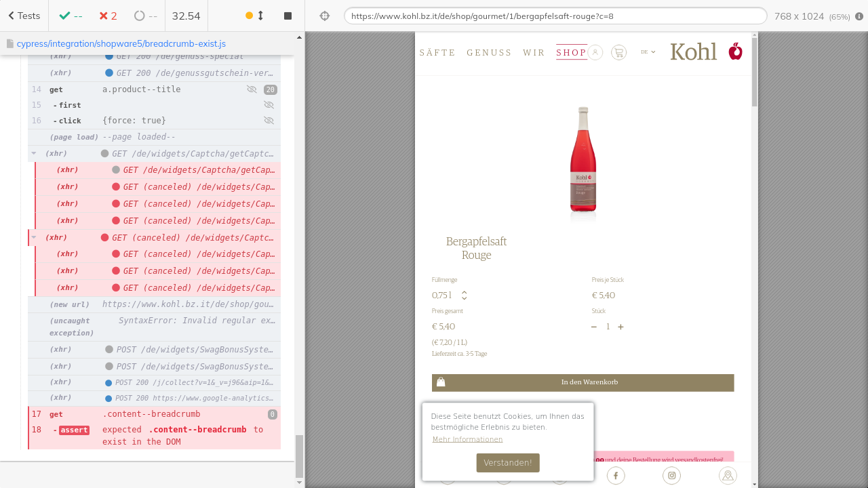The width and height of the screenshot is (868, 488).
Task: Open the map location icon
Action: pos(728,476)
